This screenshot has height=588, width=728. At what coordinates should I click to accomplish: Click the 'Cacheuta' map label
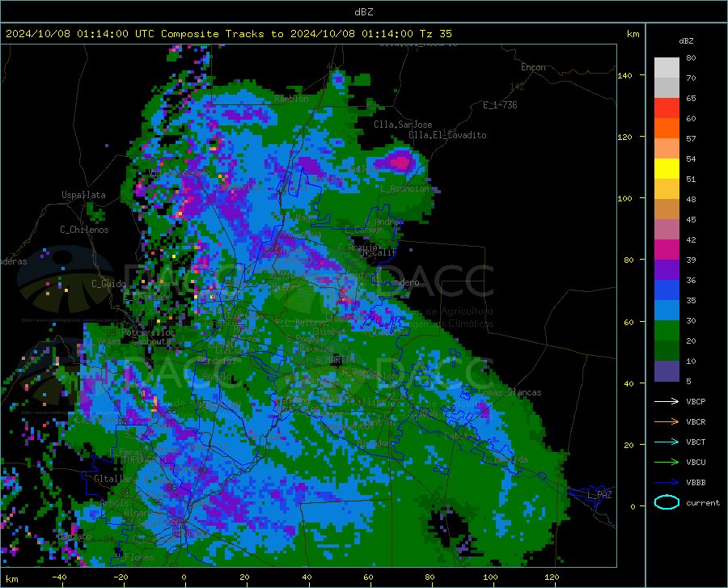coord(151,341)
